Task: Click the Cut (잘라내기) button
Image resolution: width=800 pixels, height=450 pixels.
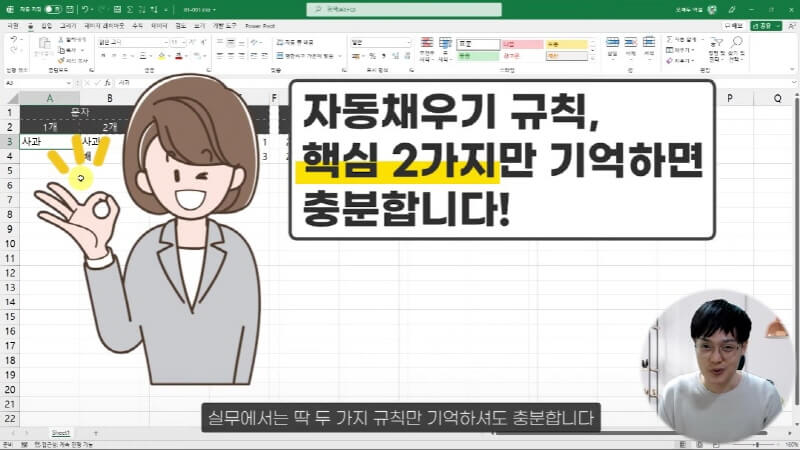Action: pos(72,40)
